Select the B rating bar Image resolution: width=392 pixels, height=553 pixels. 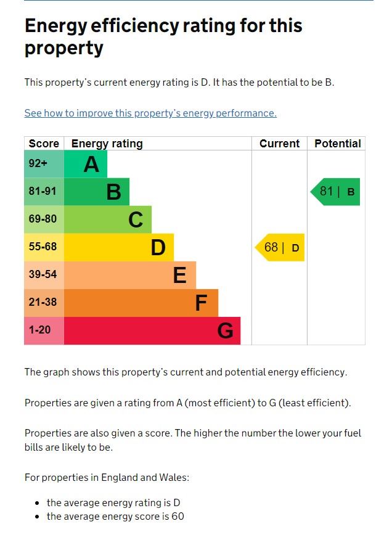pos(97,192)
